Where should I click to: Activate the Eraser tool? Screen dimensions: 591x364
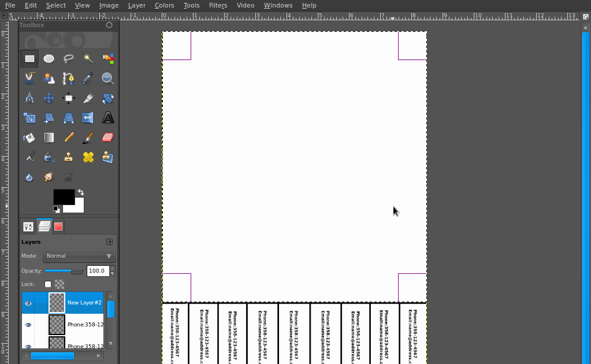(x=108, y=138)
